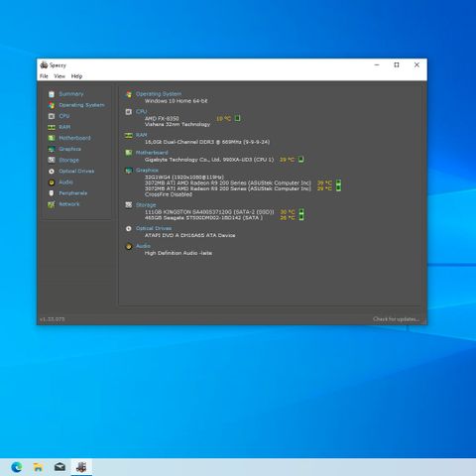
Task: Click the Motherboard heading link in summary
Action: click(x=152, y=153)
